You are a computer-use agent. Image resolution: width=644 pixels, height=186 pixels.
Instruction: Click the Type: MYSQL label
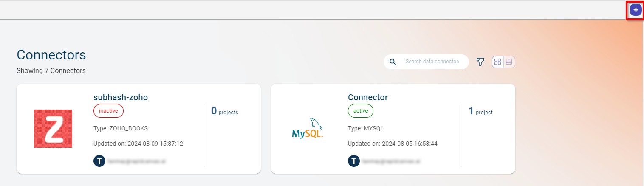tap(366, 128)
